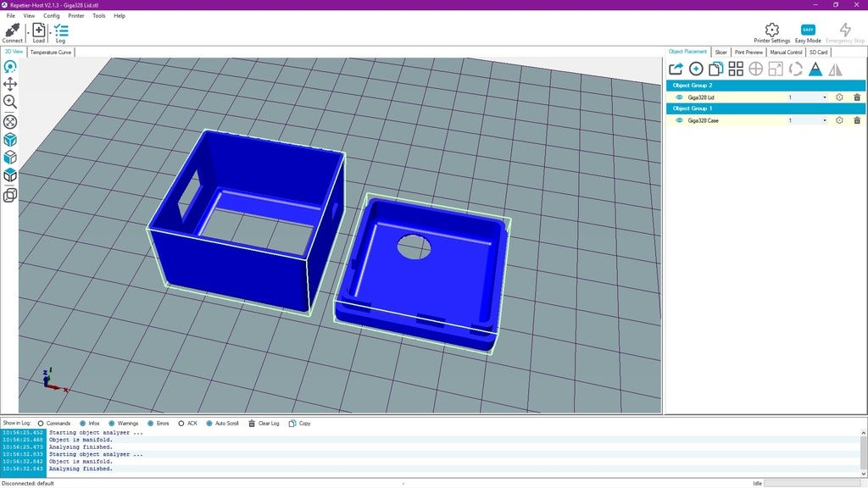Click the Add Object plus circle icon

696,69
